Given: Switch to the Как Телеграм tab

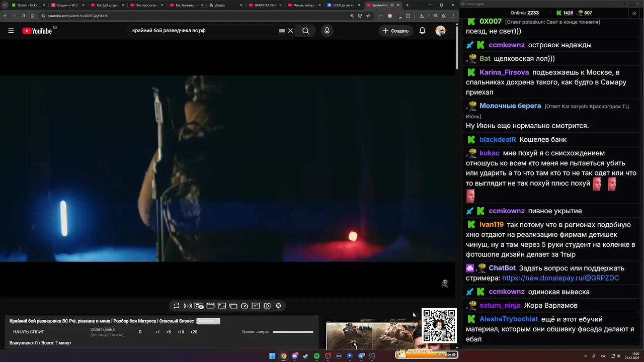Looking at the screenshot, I should [186, 5].
